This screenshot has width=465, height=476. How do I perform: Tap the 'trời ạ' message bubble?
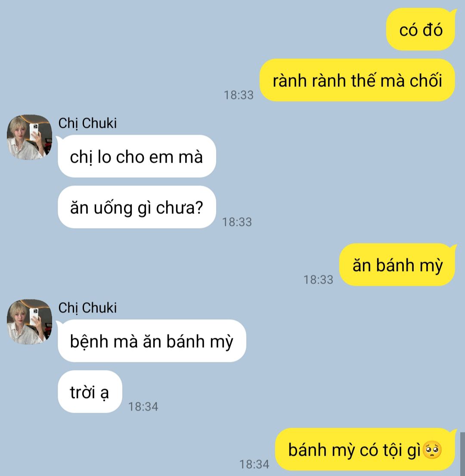tap(90, 392)
